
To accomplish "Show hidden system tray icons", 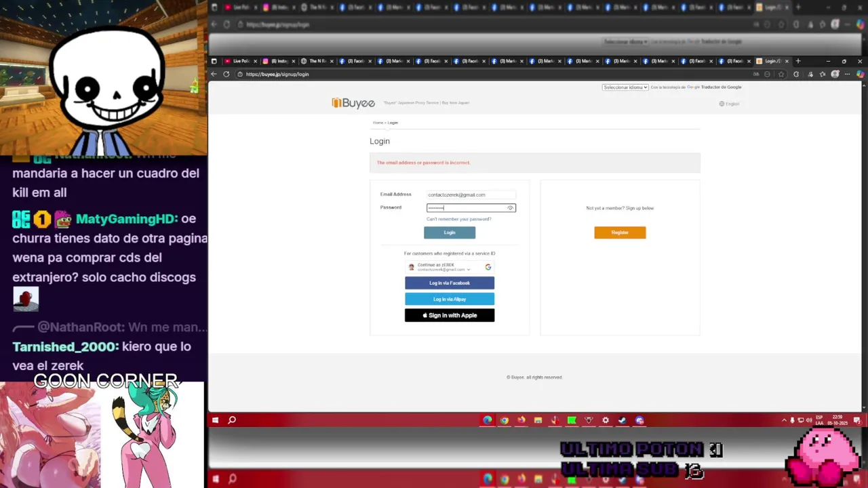I will point(784,420).
